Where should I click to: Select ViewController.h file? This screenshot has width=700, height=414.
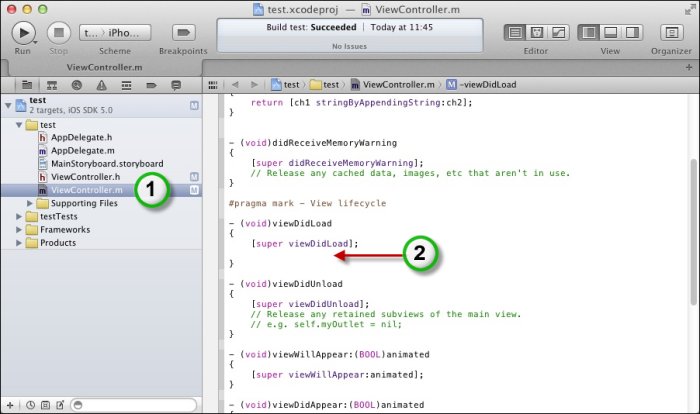pos(79,177)
